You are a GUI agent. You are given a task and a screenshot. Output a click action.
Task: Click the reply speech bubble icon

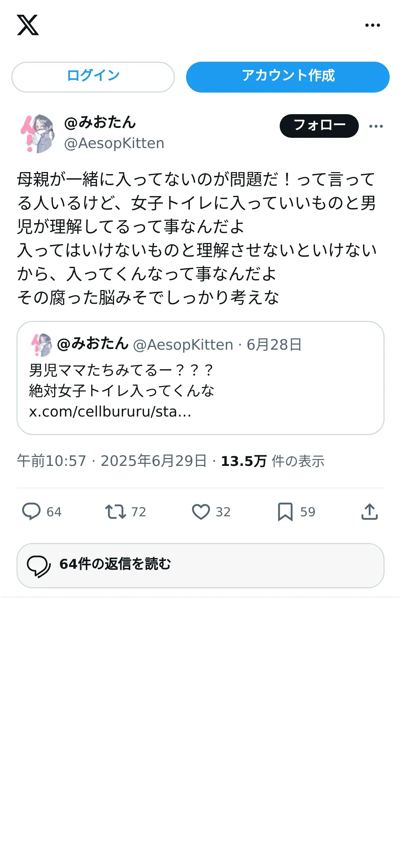coord(31,511)
